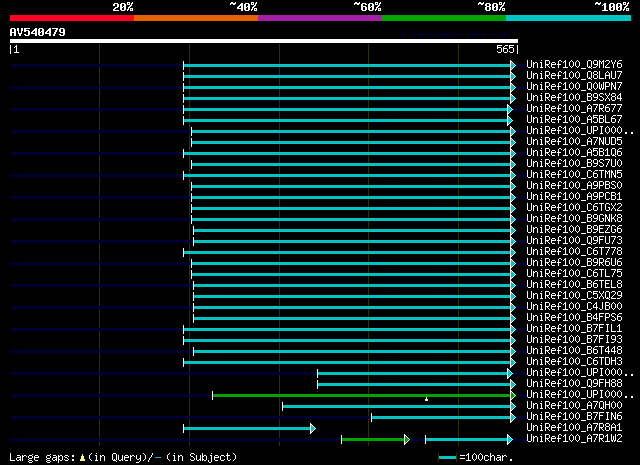Select hit label UniRef100_B7FIN6
Image resolution: width=640 pixels, height=465 pixels.
[574, 416]
